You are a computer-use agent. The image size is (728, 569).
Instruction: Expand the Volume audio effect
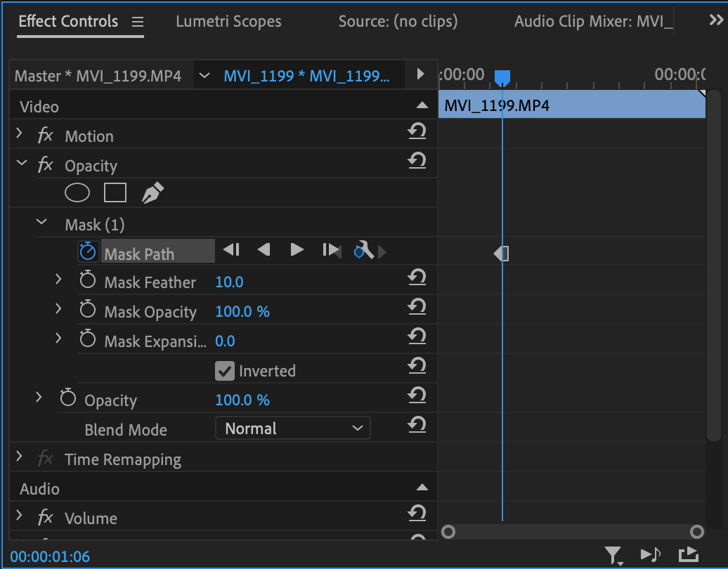click(x=19, y=515)
